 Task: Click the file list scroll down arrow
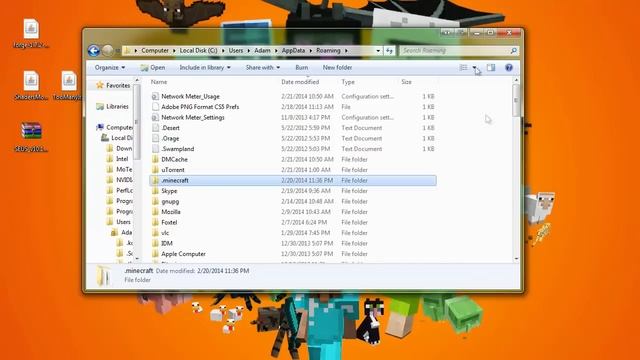[516, 259]
